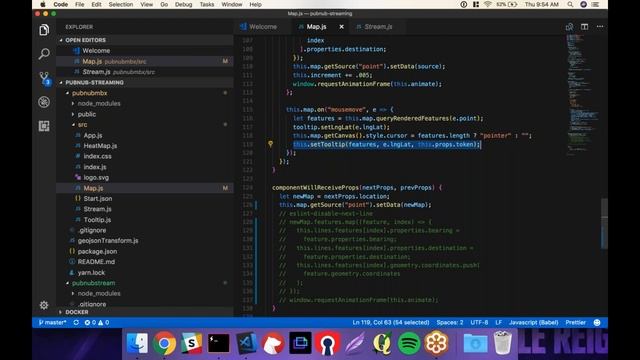Open Tooltip.js in the file tree
Viewport: 640px width, 360px height.
[97, 220]
